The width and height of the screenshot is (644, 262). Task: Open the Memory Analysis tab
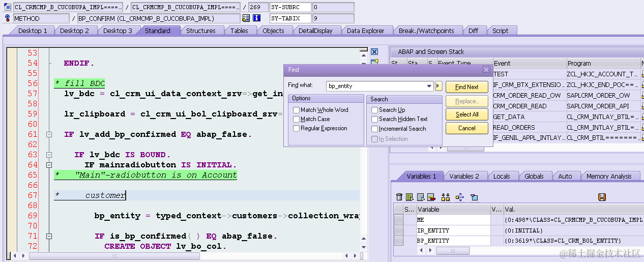click(x=609, y=176)
